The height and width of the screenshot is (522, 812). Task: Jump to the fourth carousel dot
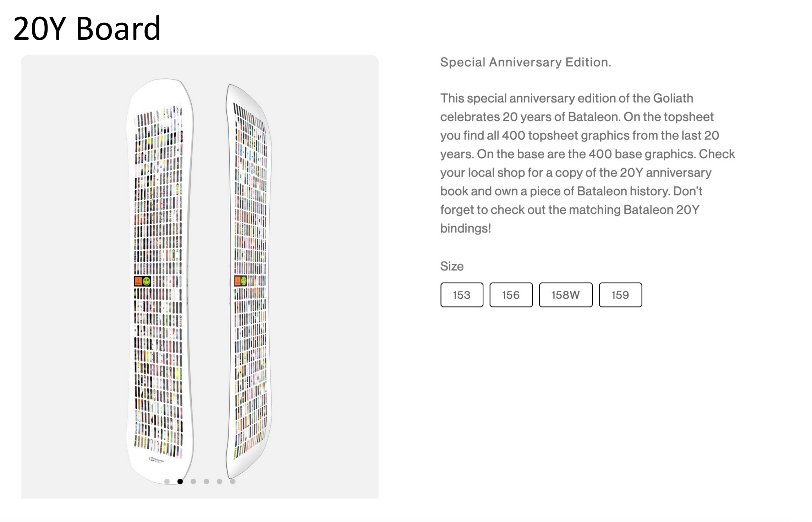click(207, 482)
